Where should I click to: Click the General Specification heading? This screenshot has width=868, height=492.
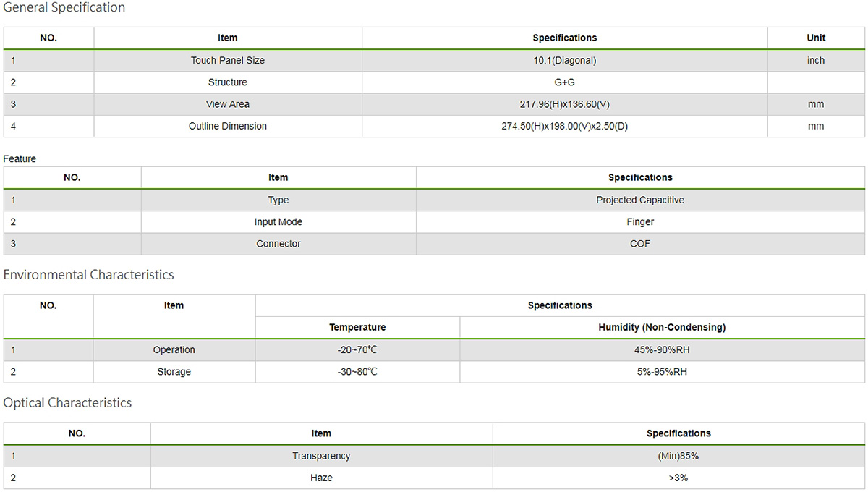(64, 7)
